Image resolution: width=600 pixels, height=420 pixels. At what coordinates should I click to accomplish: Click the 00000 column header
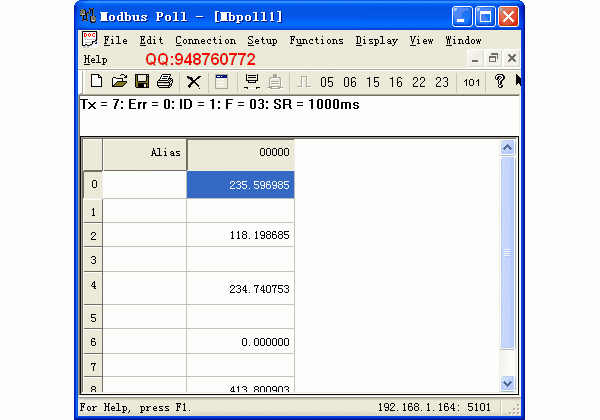(x=240, y=153)
